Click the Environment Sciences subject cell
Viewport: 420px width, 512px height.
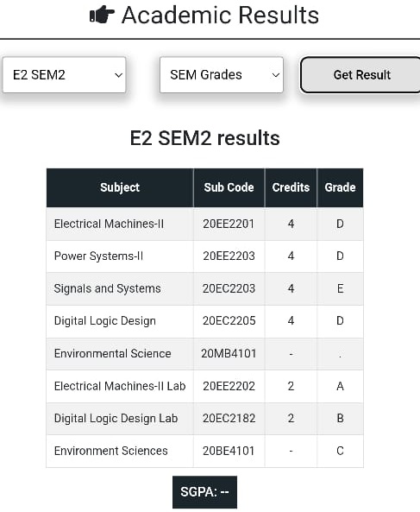click(x=120, y=451)
